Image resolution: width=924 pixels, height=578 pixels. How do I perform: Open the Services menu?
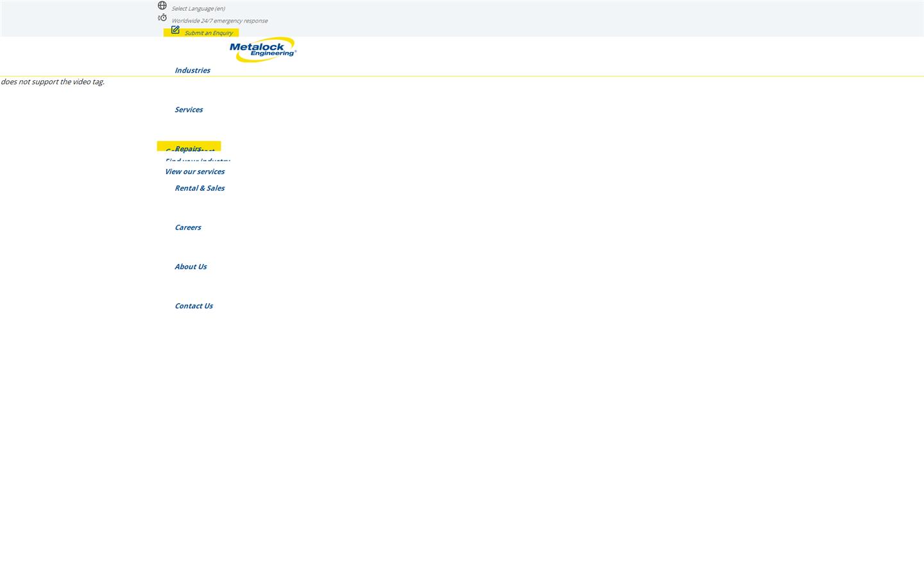[x=189, y=110]
